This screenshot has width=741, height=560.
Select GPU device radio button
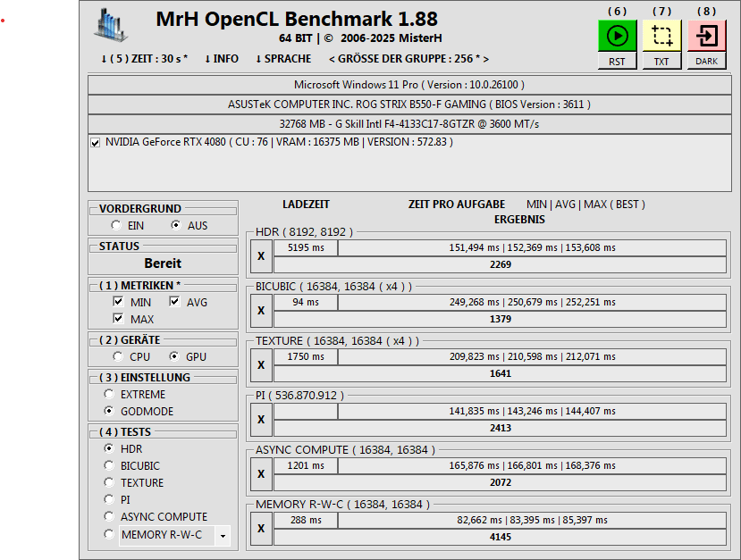point(174,356)
